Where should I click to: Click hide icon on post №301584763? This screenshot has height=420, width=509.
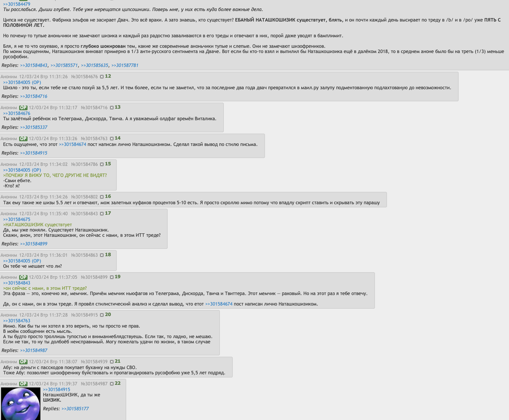tap(112, 139)
